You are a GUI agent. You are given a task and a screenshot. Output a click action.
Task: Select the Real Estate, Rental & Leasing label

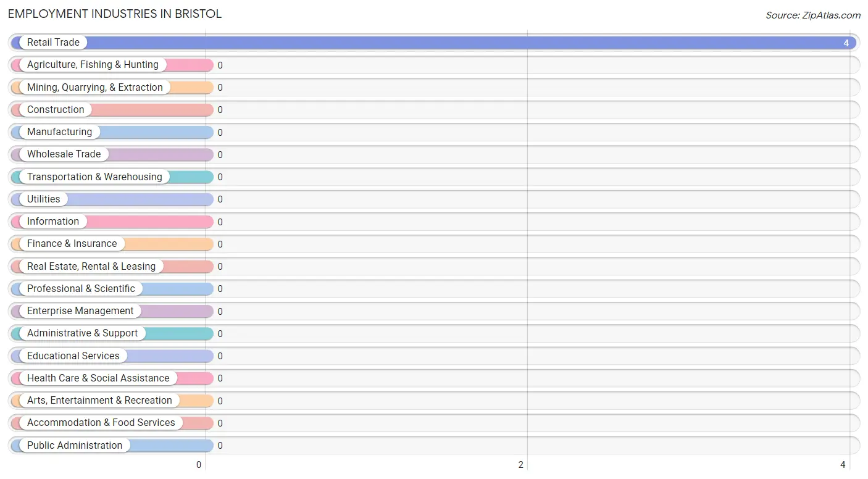[x=91, y=267]
